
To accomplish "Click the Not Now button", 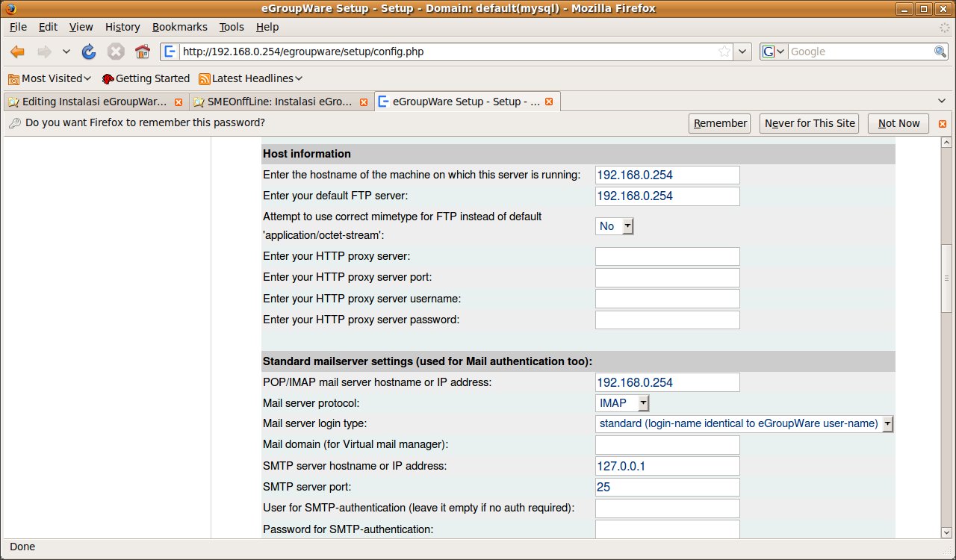I will point(898,123).
